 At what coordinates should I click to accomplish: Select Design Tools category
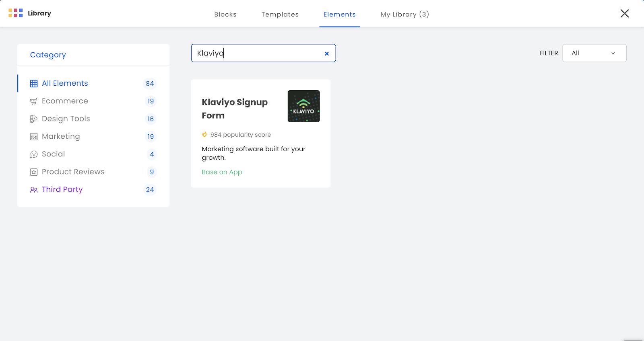pyautogui.click(x=93, y=119)
